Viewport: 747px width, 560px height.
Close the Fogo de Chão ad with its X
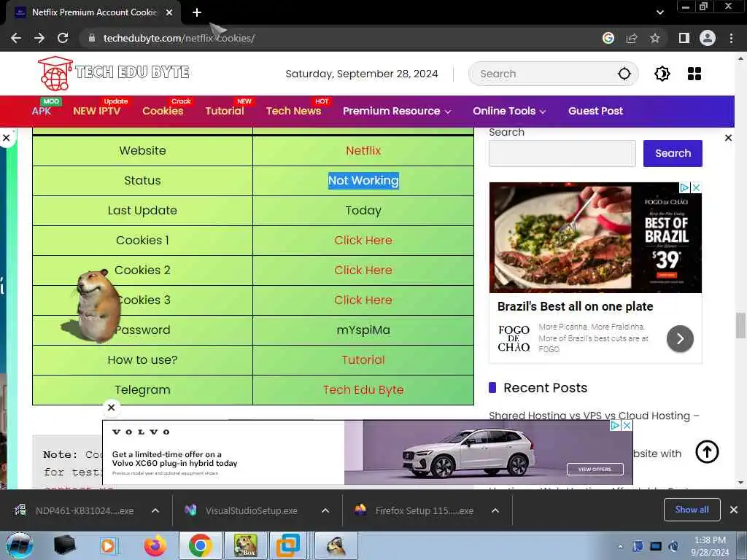696,187
